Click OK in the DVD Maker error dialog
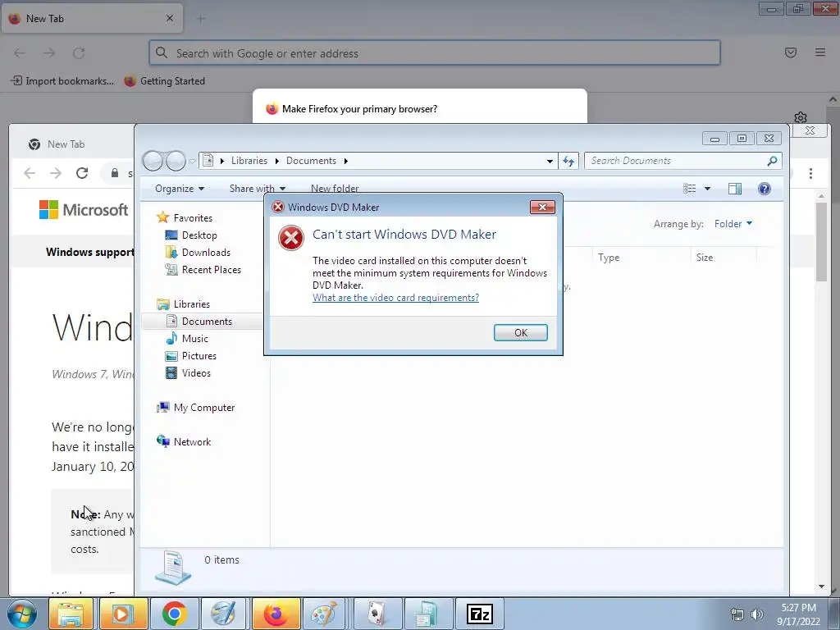Image resolution: width=840 pixels, height=630 pixels. 520,333
